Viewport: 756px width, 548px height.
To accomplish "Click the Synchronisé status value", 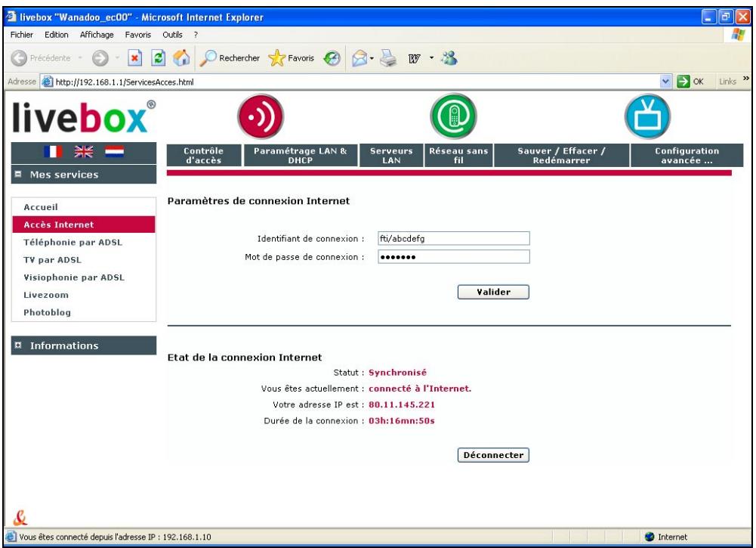I will point(397,372).
